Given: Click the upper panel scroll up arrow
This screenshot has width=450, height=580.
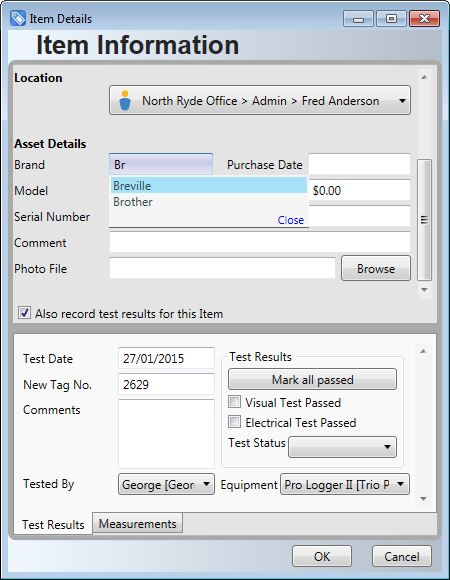Looking at the screenshot, I should [x=424, y=77].
